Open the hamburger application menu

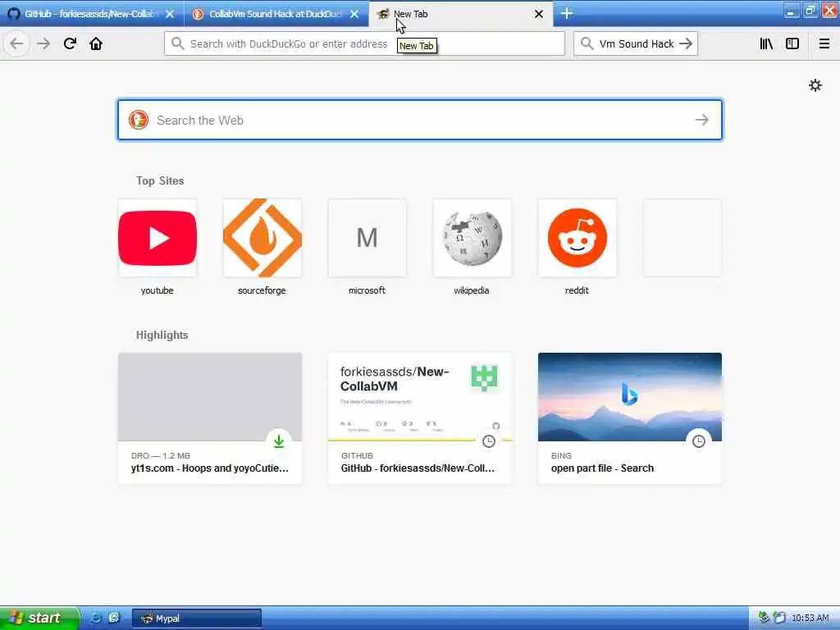click(x=824, y=43)
